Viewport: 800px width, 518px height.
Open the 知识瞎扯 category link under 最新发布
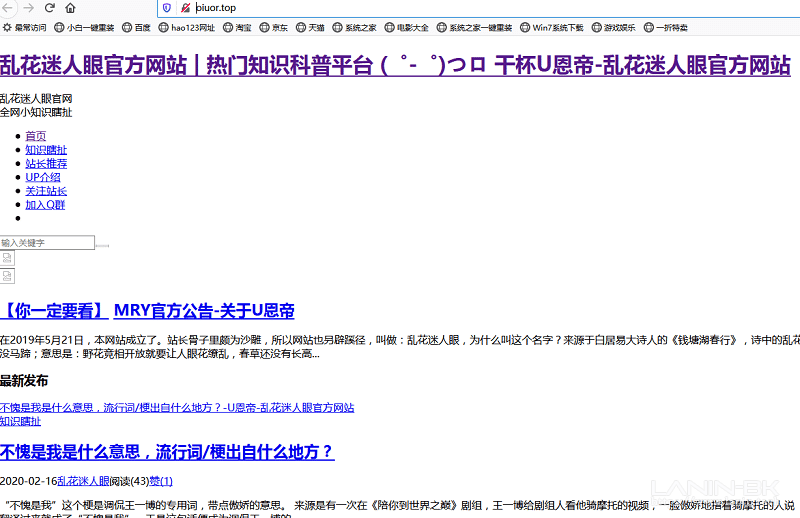20,421
